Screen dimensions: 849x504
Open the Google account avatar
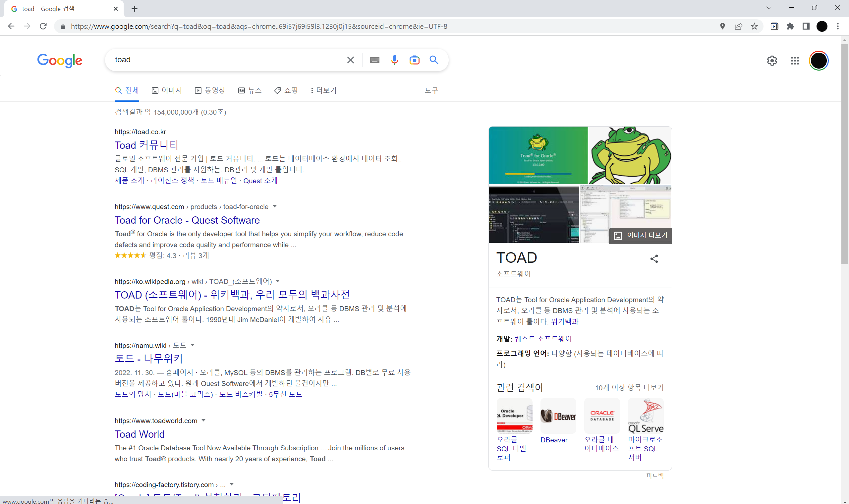819,60
